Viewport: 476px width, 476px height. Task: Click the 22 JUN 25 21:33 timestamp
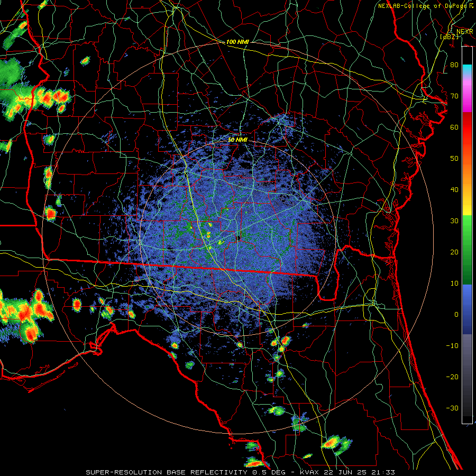[x=360, y=472]
